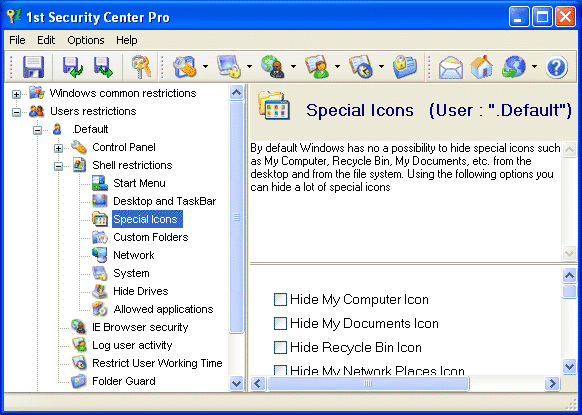Viewport: 582px width, 415px height.
Task: Click the house home page toolbar icon
Action: 481,67
